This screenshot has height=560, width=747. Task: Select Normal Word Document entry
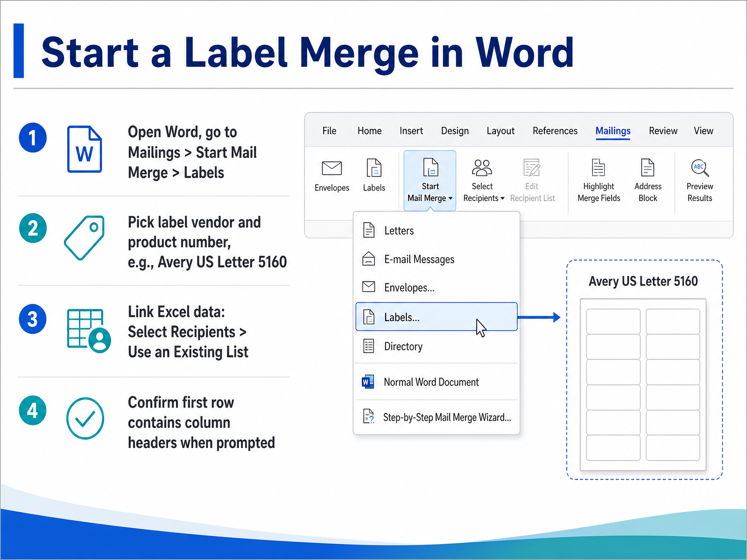click(x=437, y=382)
